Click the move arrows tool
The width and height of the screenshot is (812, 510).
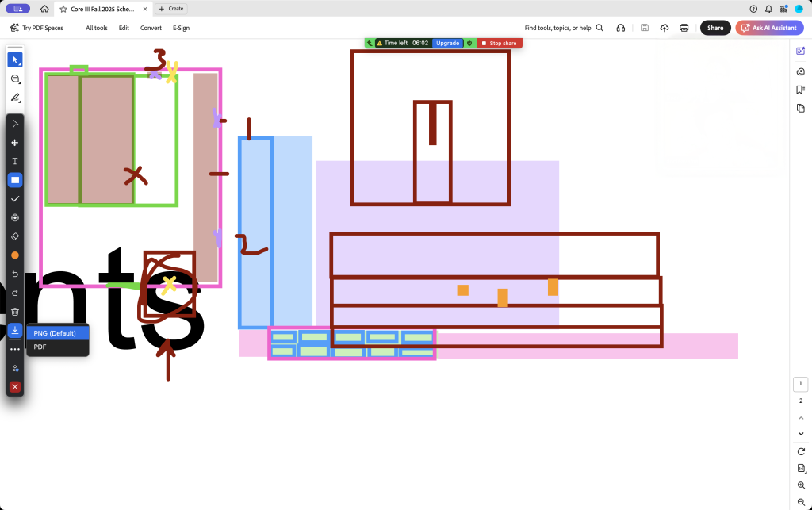pyautogui.click(x=15, y=143)
